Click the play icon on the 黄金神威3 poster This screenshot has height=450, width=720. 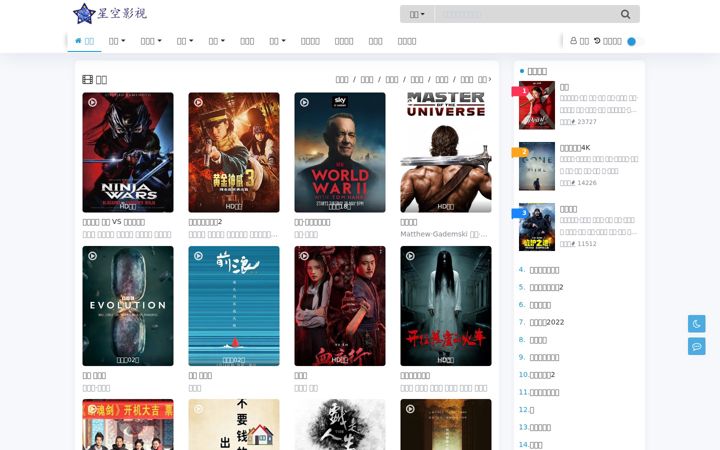point(198,102)
